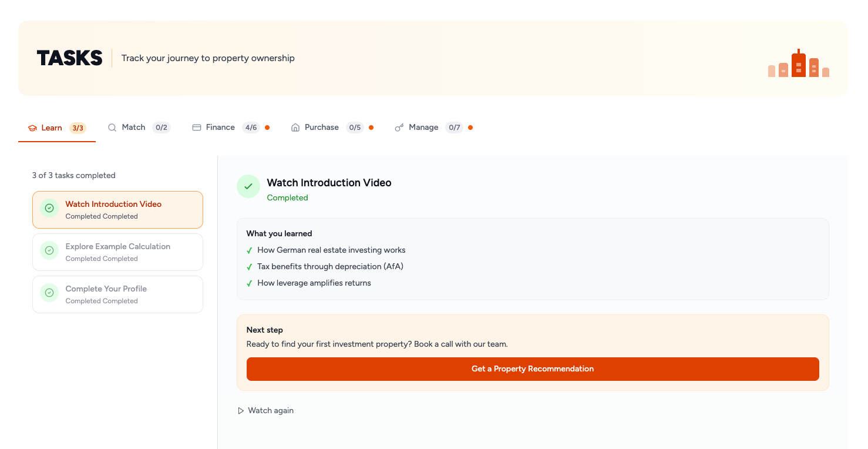Go to the Purchase tab
The height and width of the screenshot is (449, 868).
coord(321,128)
